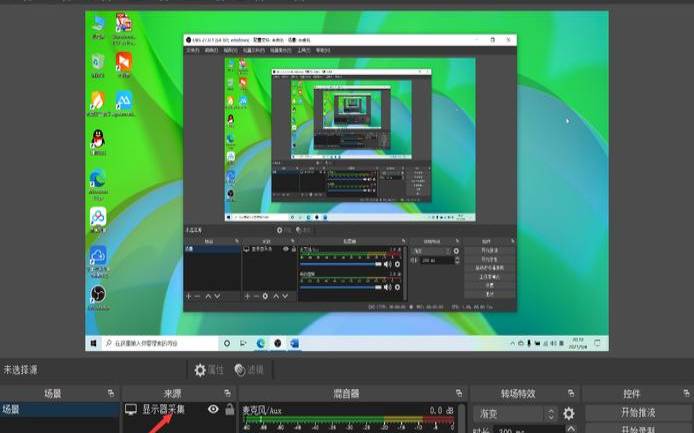Click the 属性 properties gear button
This screenshot has width=694, height=433.
(209, 370)
